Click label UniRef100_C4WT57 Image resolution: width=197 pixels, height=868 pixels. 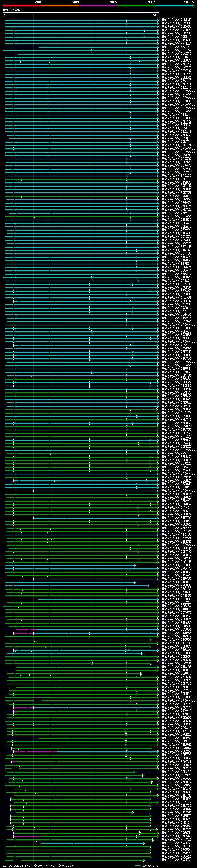[177, 430]
